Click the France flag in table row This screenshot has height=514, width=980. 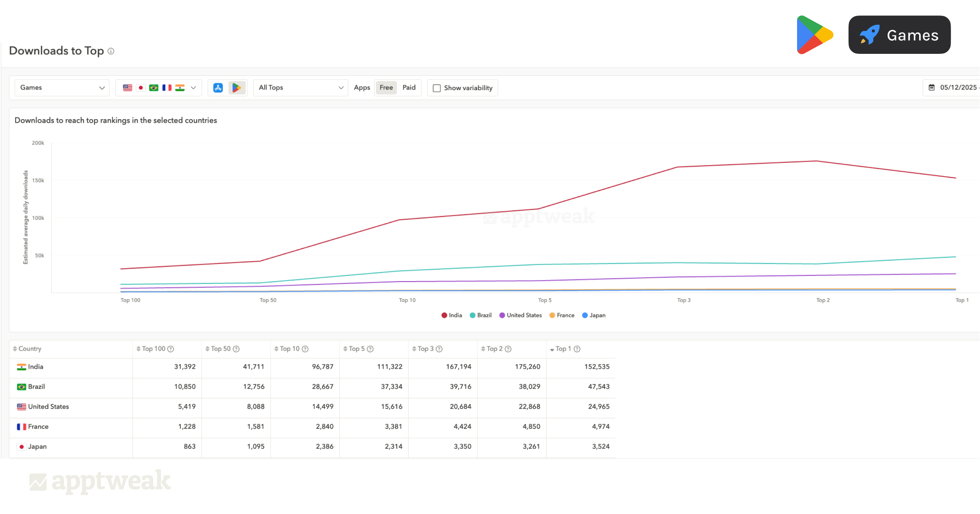[21, 427]
